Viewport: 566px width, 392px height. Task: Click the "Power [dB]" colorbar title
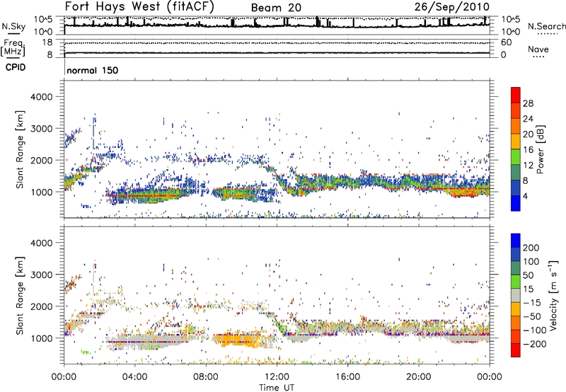pyautogui.click(x=541, y=149)
